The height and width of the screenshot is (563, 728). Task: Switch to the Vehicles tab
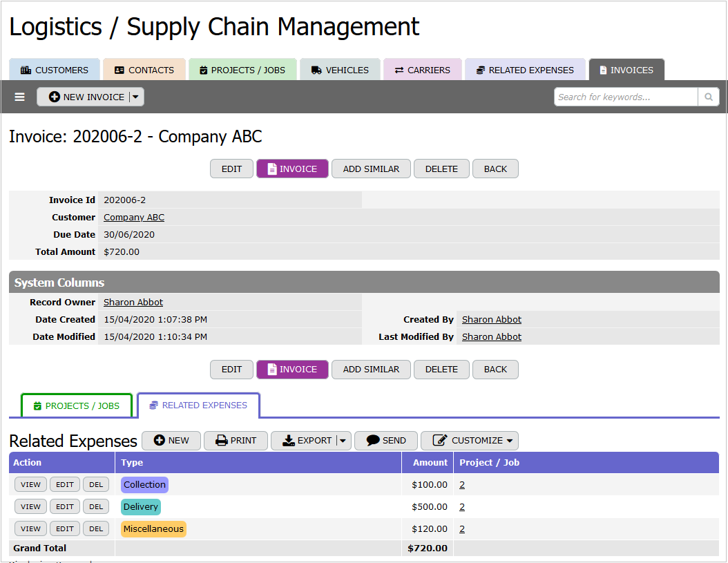341,70
